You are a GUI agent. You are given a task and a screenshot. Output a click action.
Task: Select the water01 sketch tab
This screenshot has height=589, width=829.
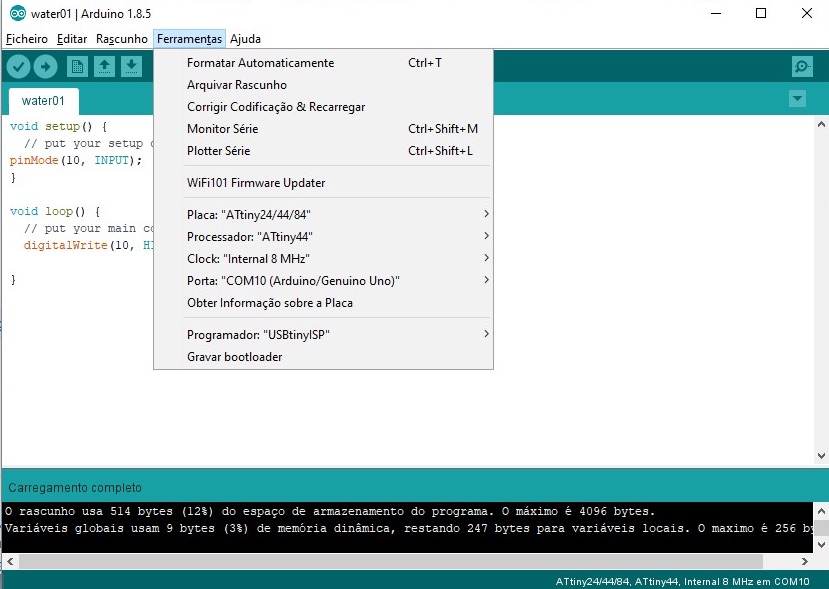click(x=43, y=101)
